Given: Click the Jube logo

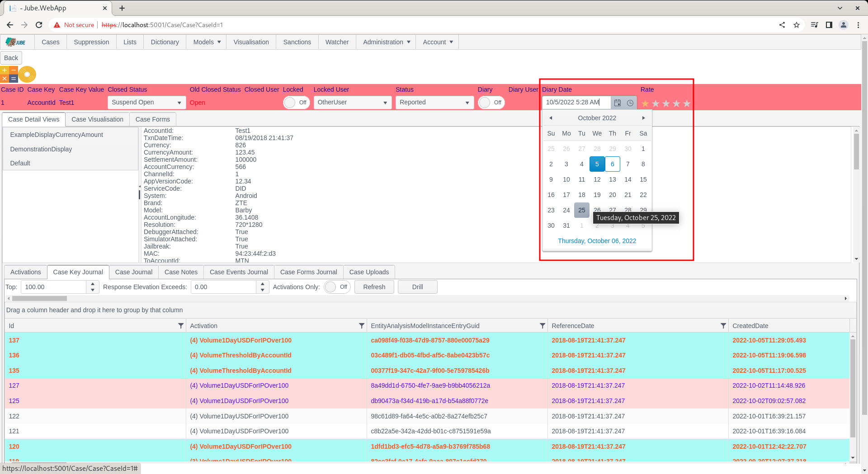Looking at the screenshot, I should tap(16, 42).
